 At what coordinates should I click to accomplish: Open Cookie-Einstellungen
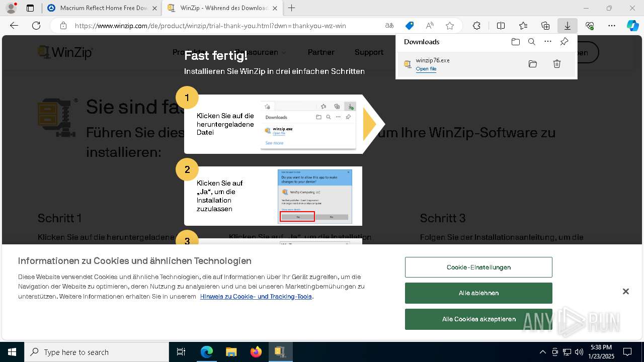(x=478, y=267)
